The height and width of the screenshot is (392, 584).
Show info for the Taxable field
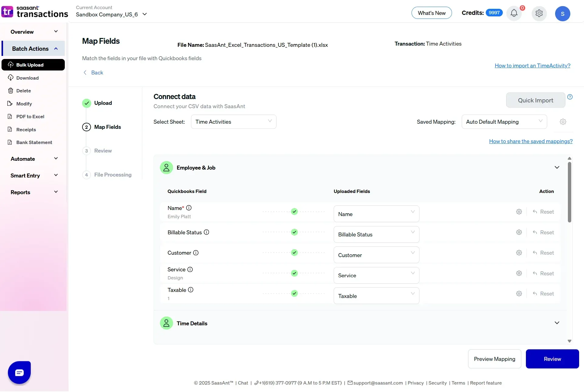coord(191,290)
